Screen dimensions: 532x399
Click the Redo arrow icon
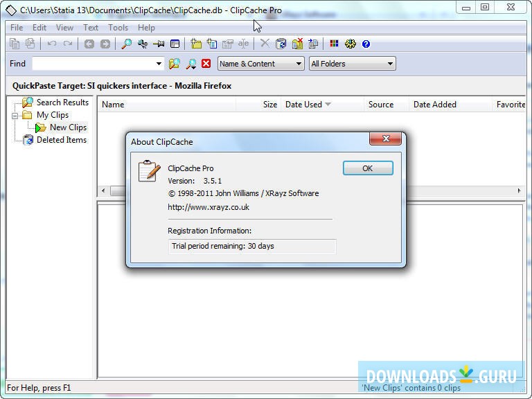click(68, 44)
